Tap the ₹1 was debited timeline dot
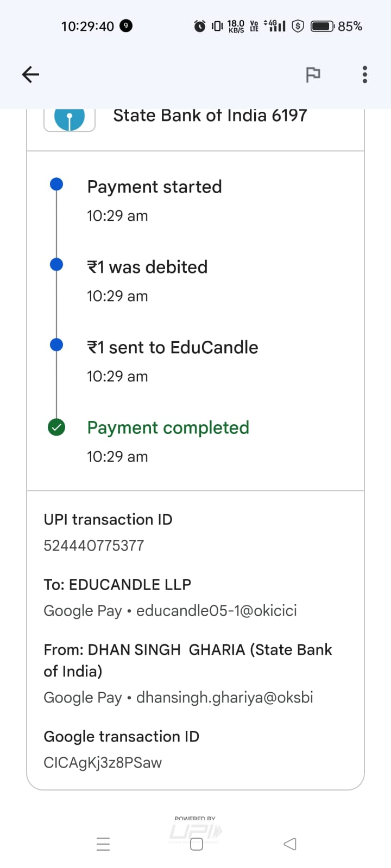Image resolution: width=391 pixels, height=868 pixels. pyautogui.click(x=56, y=265)
